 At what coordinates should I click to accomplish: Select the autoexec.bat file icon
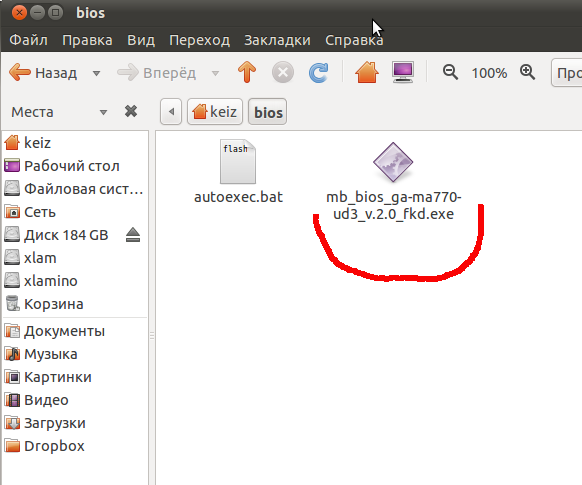click(238, 161)
